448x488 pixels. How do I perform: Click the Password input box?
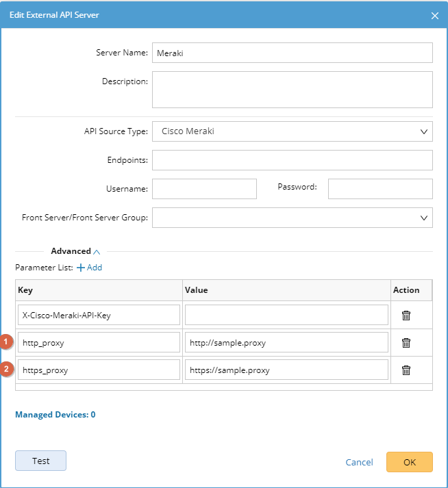380,189
